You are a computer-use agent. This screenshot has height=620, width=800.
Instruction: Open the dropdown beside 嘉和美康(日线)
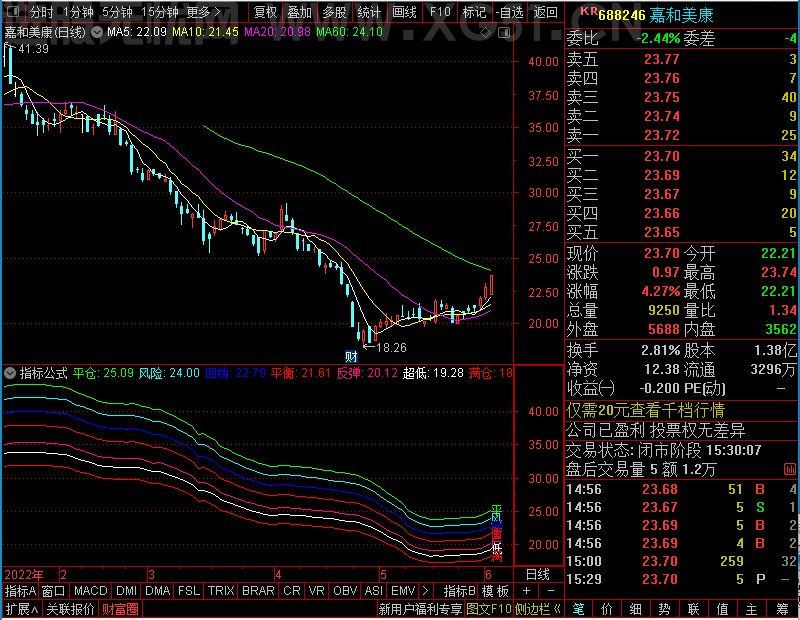tap(97, 32)
